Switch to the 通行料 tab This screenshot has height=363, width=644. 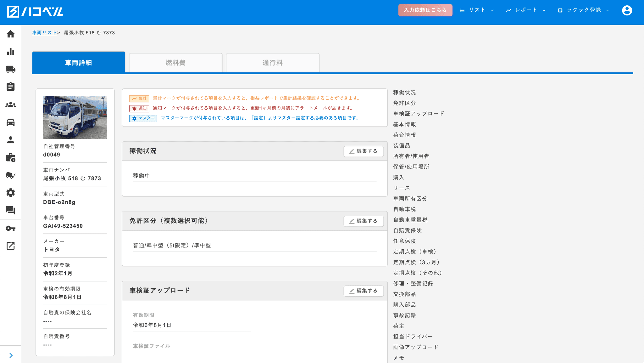pyautogui.click(x=272, y=63)
